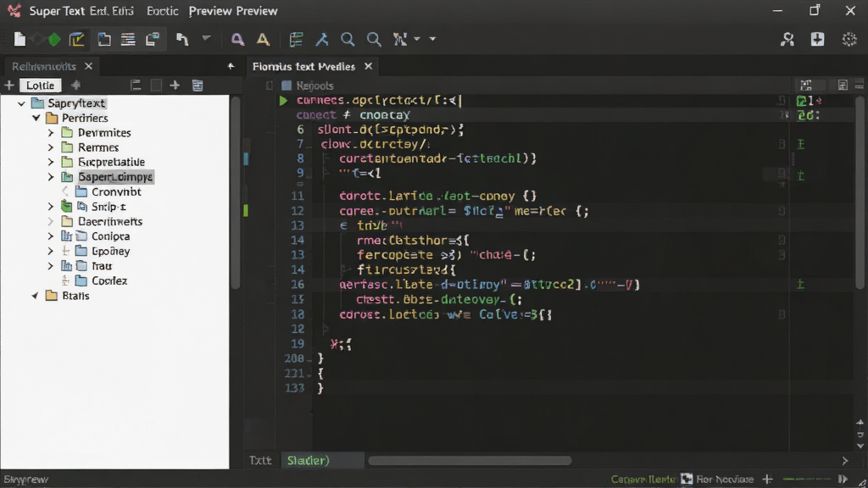Expand the Conipta folder
Viewport: 868px width, 488px height.
[x=51, y=236]
